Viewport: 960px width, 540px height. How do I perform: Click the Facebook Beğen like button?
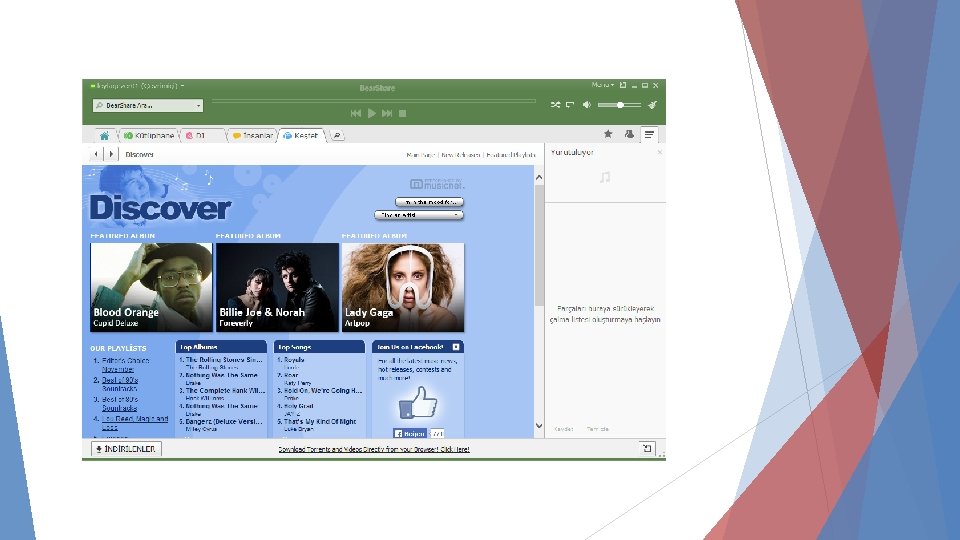[x=410, y=433]
